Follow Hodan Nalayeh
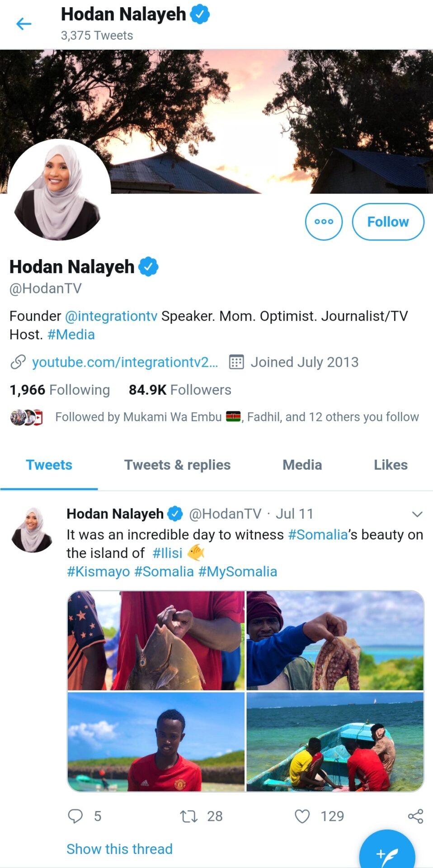 388,222
